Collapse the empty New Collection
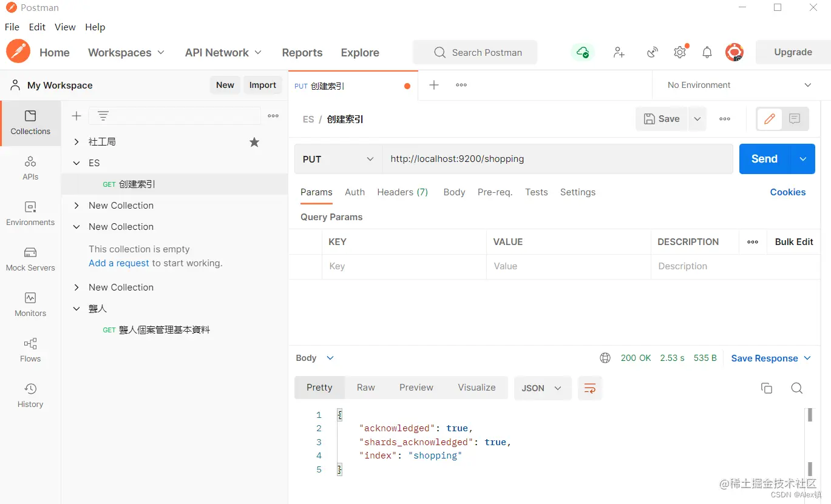Screen dimensions: 831x504 pos(76,227)
